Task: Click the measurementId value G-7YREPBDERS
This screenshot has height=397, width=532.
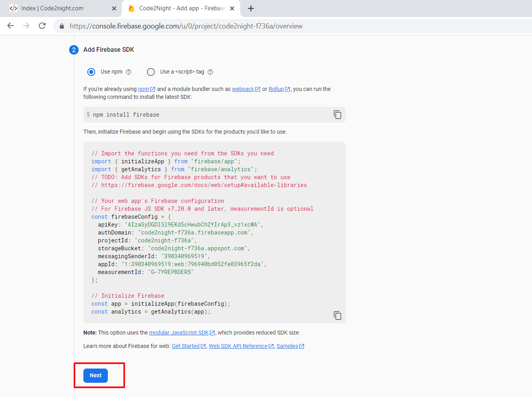Action: 171,272
